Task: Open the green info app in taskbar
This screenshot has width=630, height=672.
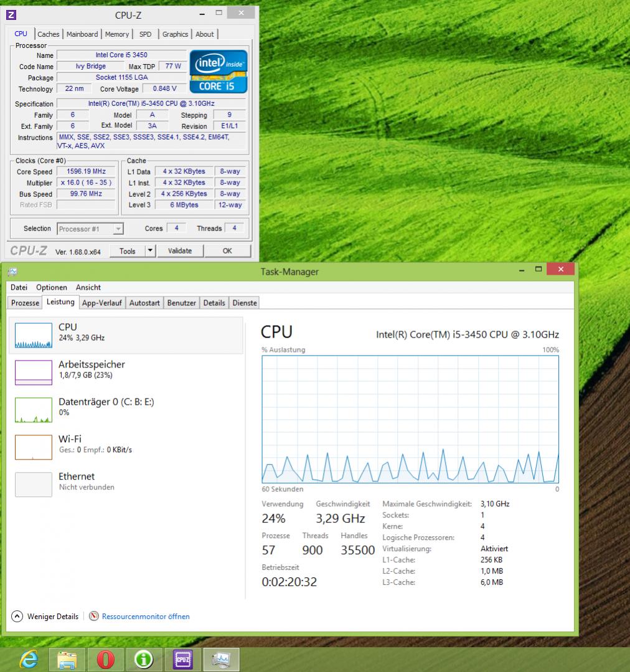Action: tap(144, 659)
